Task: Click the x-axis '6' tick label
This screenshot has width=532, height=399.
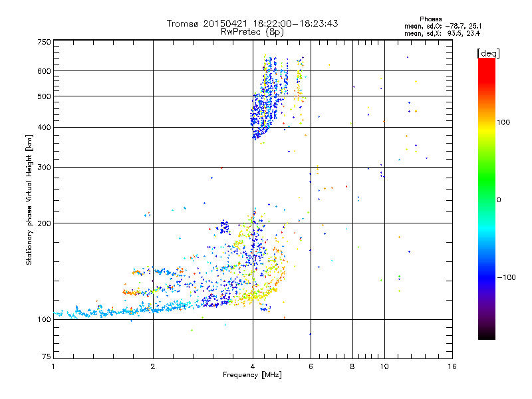Action: (x=311, y=366)
